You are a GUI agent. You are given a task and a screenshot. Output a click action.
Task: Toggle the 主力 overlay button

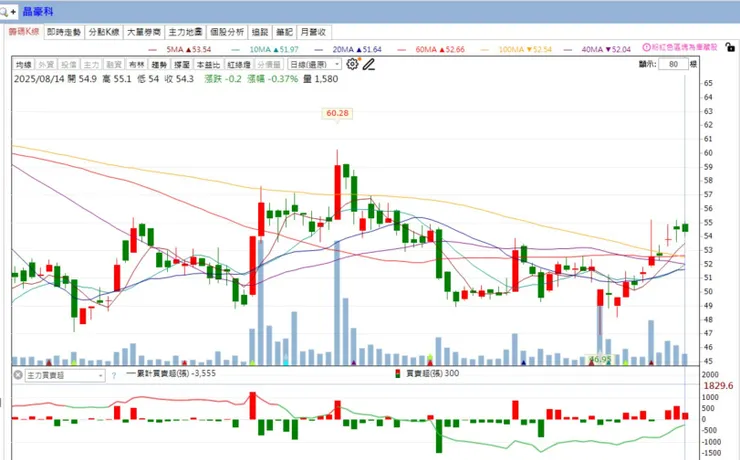[92, 65]
